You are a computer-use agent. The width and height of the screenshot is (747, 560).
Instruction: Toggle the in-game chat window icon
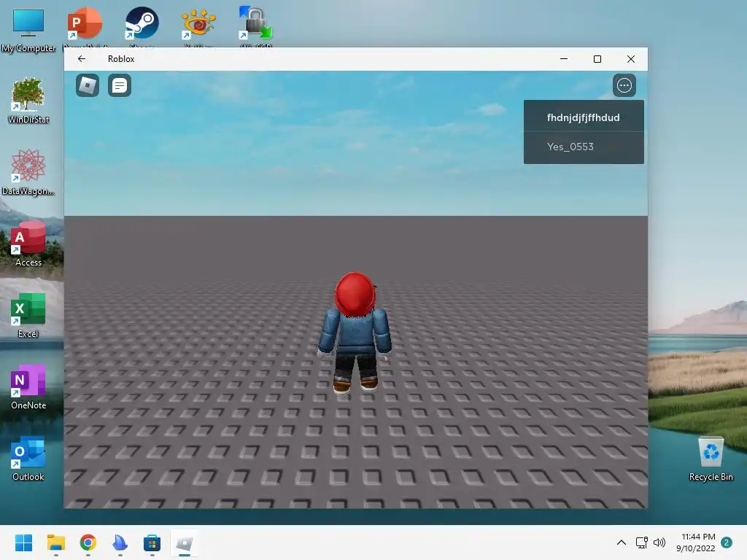coord(120,86)
